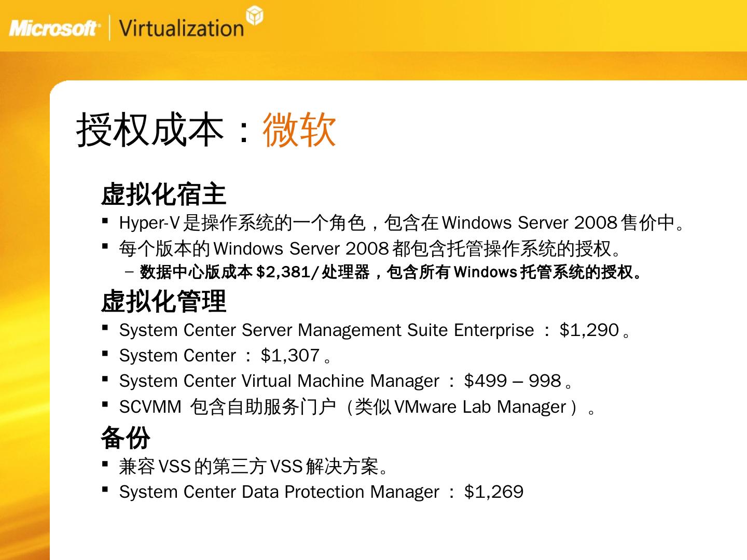Click the Hyper-V role bullet line
Image resolution: width=747 pixels, height=560 pixels.
click(402, 223)
